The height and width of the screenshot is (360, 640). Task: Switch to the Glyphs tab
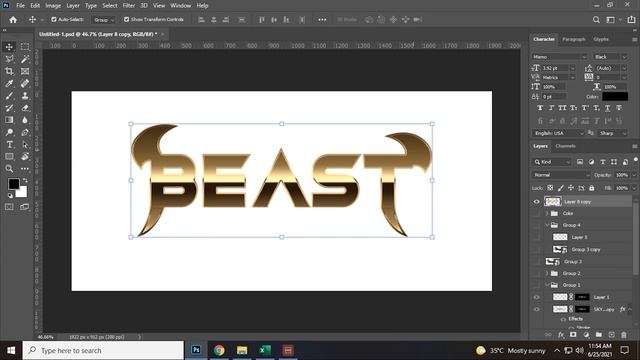[601, 39]
